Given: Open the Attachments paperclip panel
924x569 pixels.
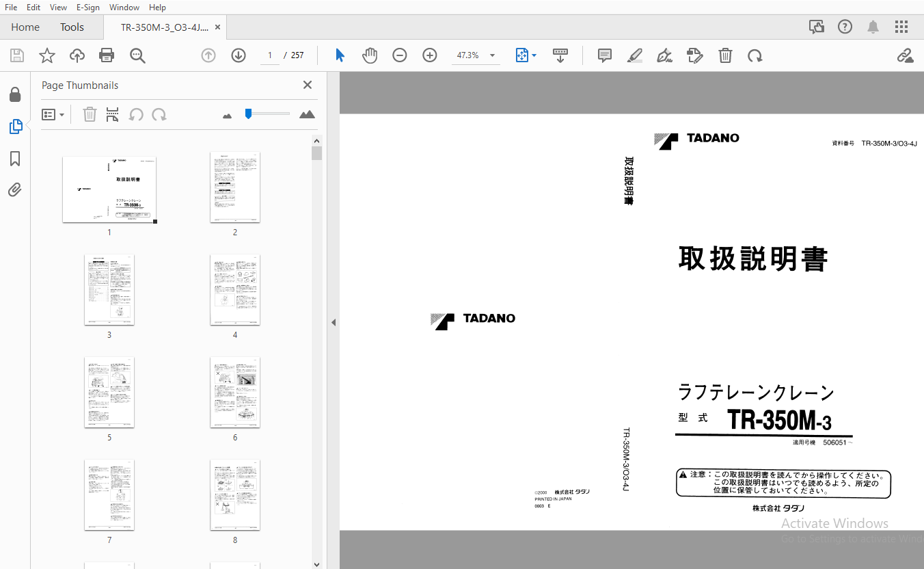Looking at the screenshot, I should point(15,189).
